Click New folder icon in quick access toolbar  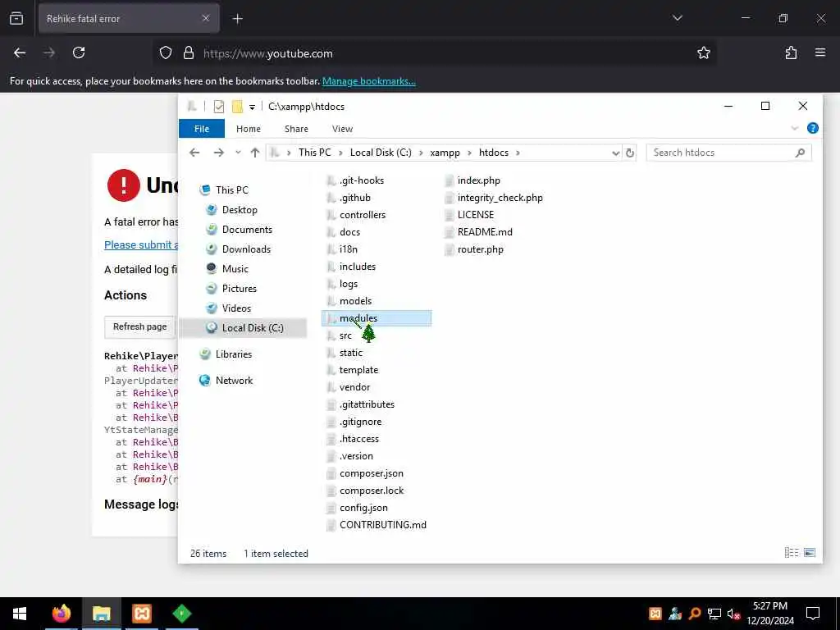(237, 107)
